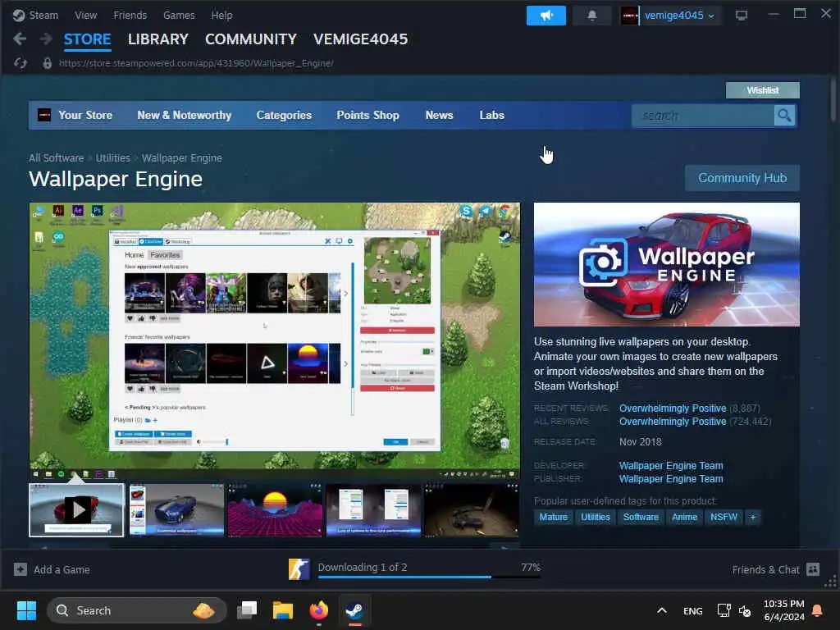Open all reviews Overwhelmingly Positive link
840x630 pixels.
(673, 422)
